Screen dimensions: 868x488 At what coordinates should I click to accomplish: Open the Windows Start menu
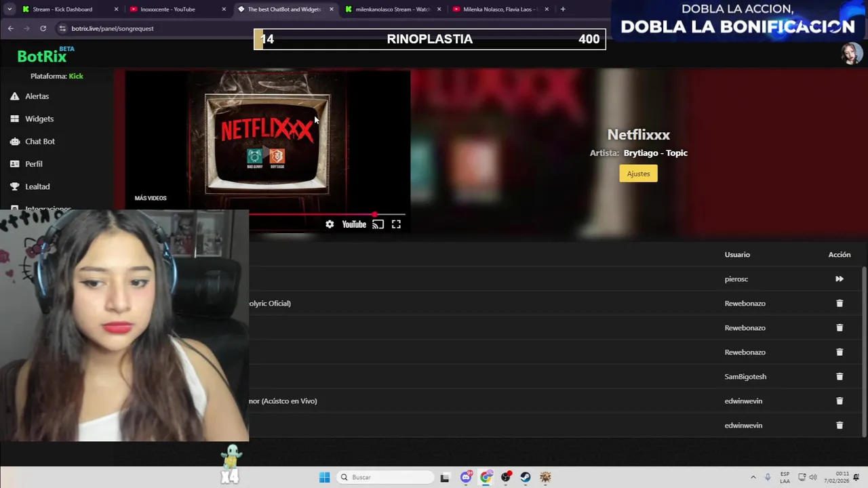pos(324,477)
